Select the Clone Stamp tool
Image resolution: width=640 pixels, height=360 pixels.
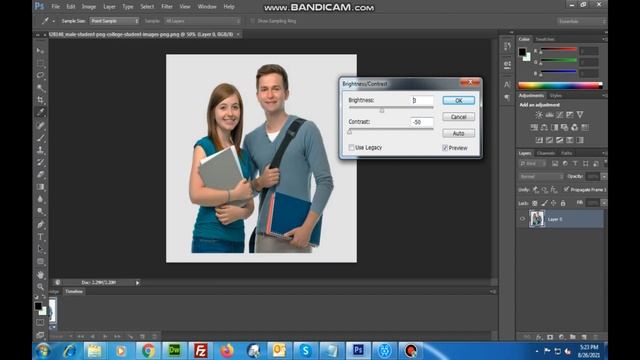click(40, 150)
